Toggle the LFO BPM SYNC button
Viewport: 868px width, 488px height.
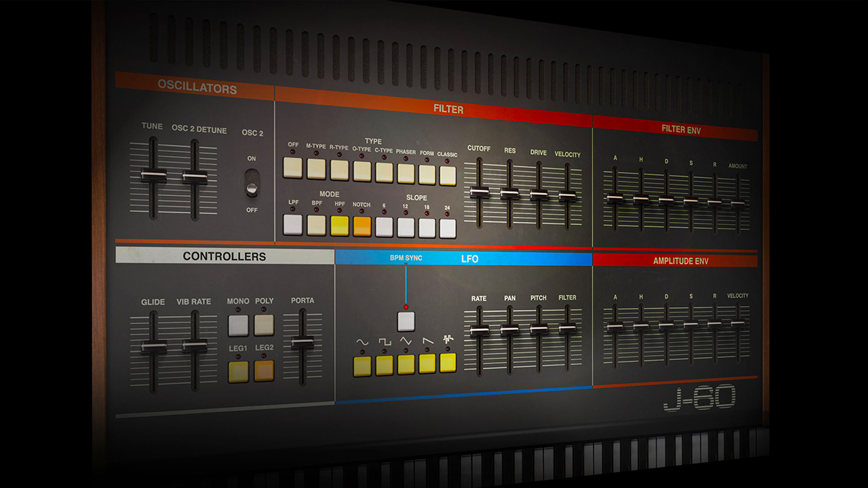[406, 322]
